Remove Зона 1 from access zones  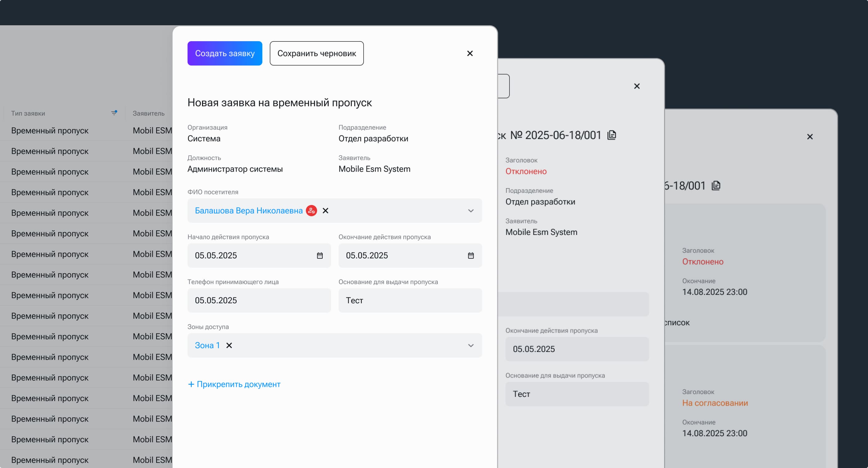click(229, 345)
